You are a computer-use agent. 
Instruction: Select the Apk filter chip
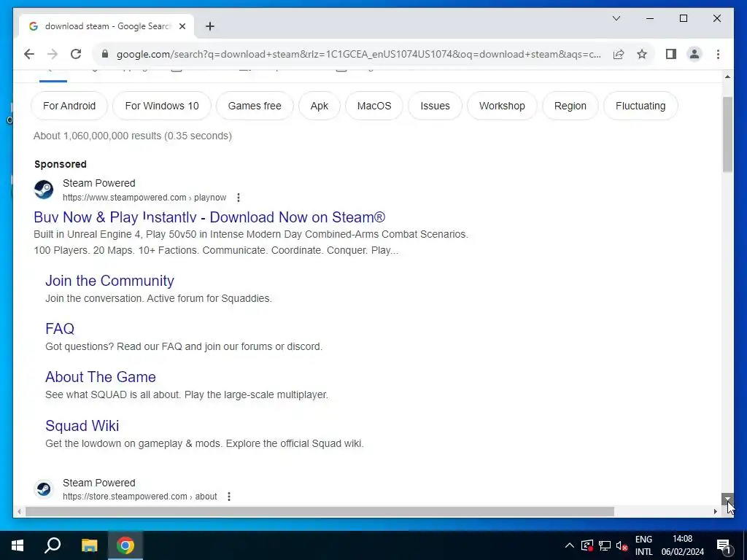click(x=320, y=106)
